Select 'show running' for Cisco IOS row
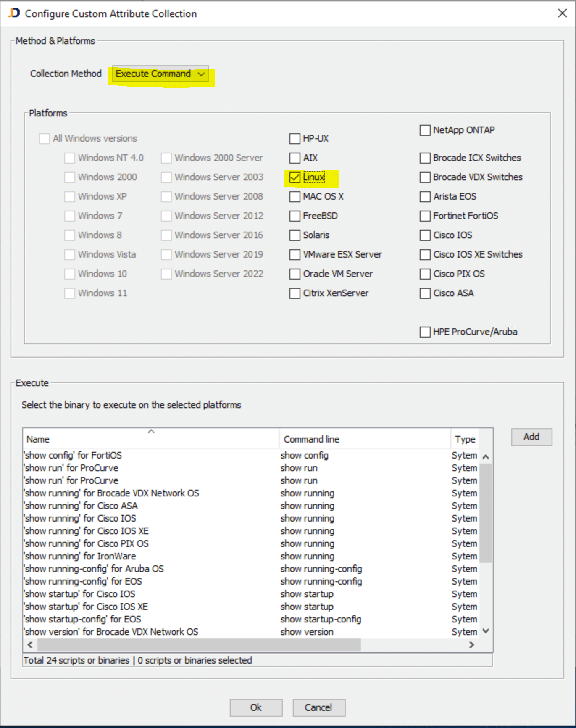Image resolution: width=576 pixels, height=728 pixels. pos(251,519)
